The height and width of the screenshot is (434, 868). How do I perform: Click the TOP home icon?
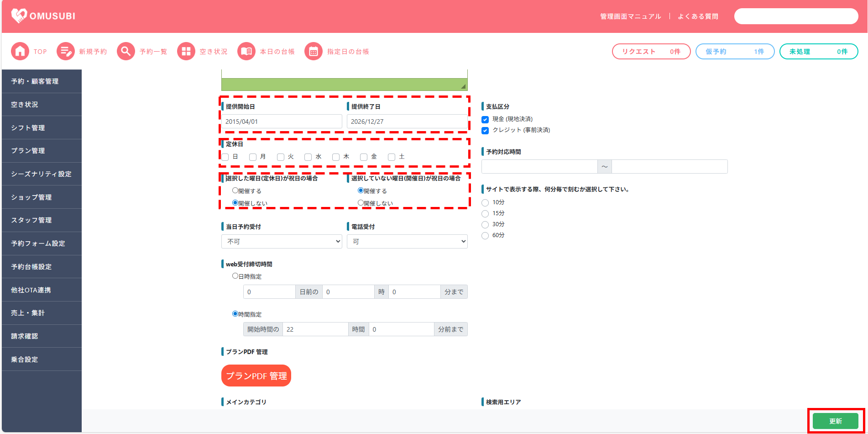click(x=20, y=52)
